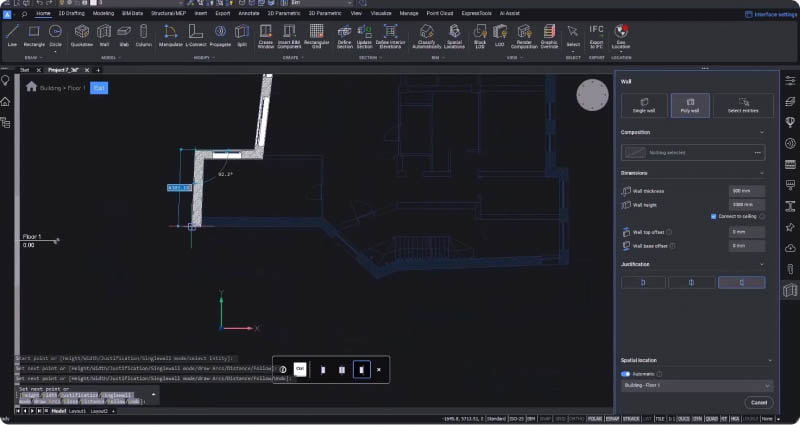The height and width of the screenshot is (425, 800).
Task: Toggle ESNAP in status bar
Action: click(x=612, y=419)
